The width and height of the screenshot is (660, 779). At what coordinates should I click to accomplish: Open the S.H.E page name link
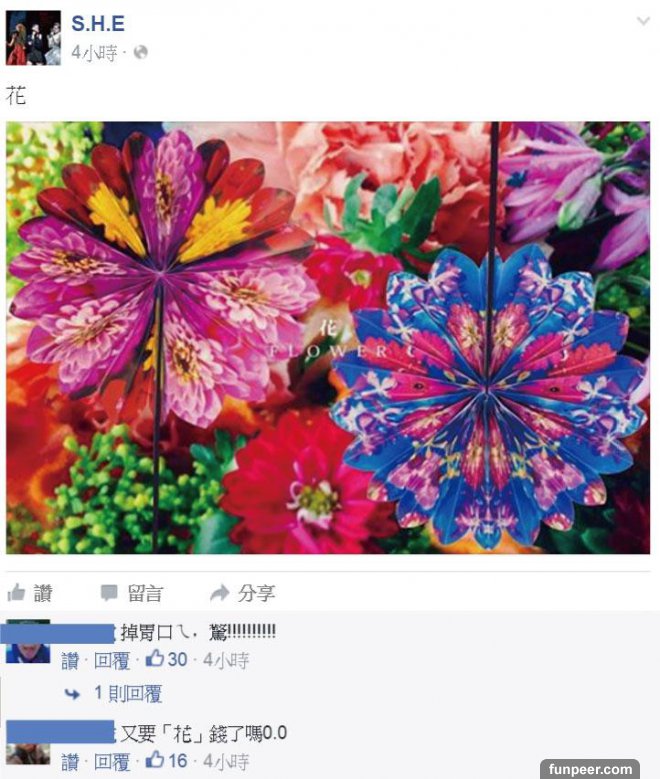coord(98,23)
